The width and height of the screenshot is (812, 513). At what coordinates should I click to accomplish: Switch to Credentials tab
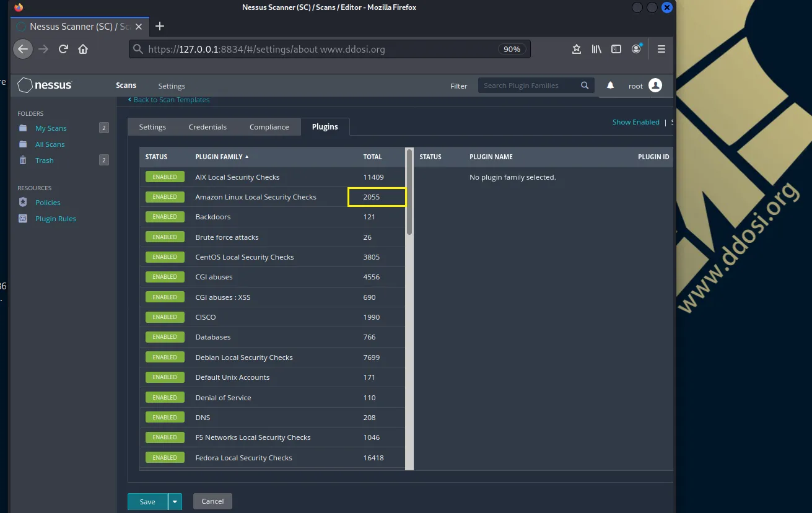(207, 127)
